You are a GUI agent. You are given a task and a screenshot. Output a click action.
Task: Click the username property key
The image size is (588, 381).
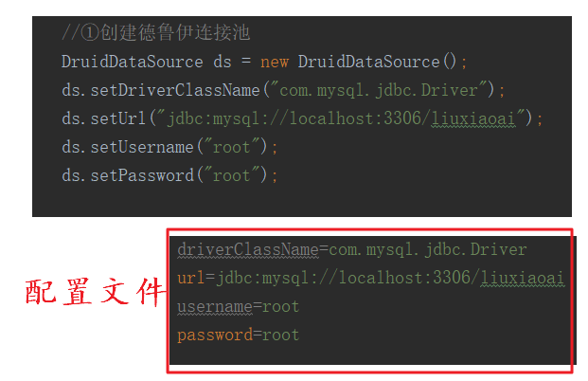[x=215, y=307]
